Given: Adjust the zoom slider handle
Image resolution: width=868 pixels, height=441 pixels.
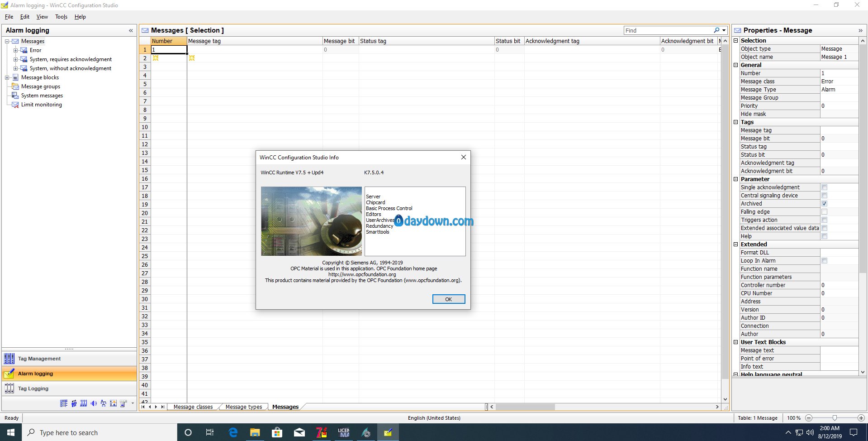Looking at the screenshot, I should pos(835,418).
